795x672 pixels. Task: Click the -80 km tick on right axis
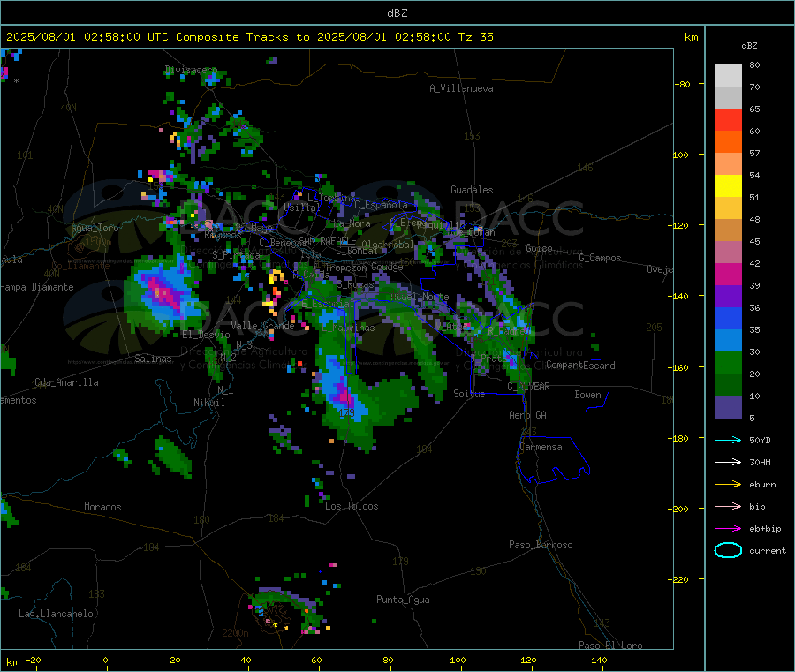tap(682, 84)
